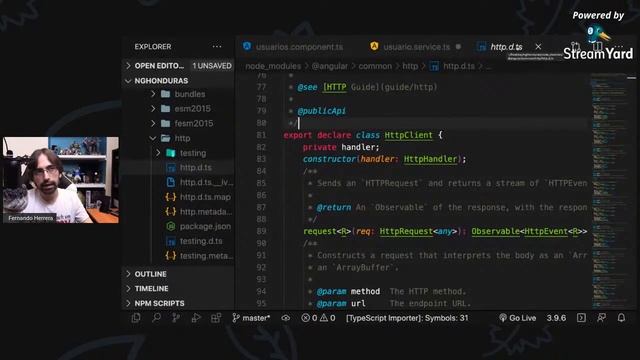Open Explorer more actions ellipsis
Image resolution: width=640 pixels, height=360 pixels.
pyautogui.click(x=217, y=47)
